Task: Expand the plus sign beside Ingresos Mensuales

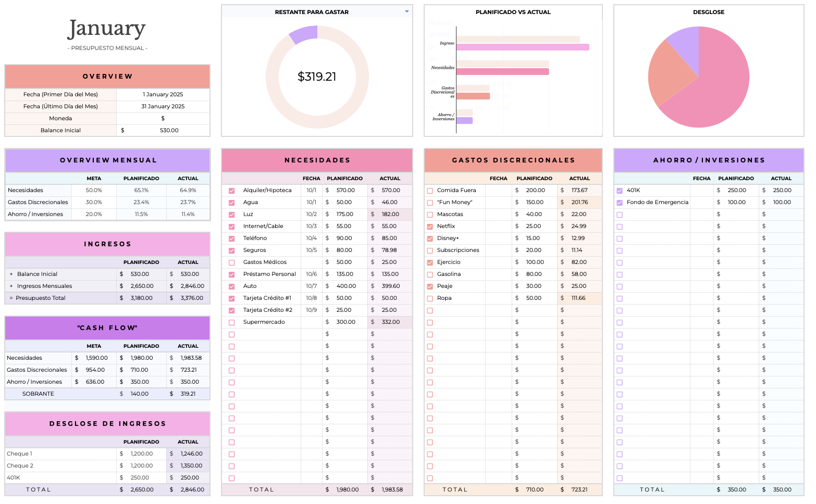Action: [11, 286]
